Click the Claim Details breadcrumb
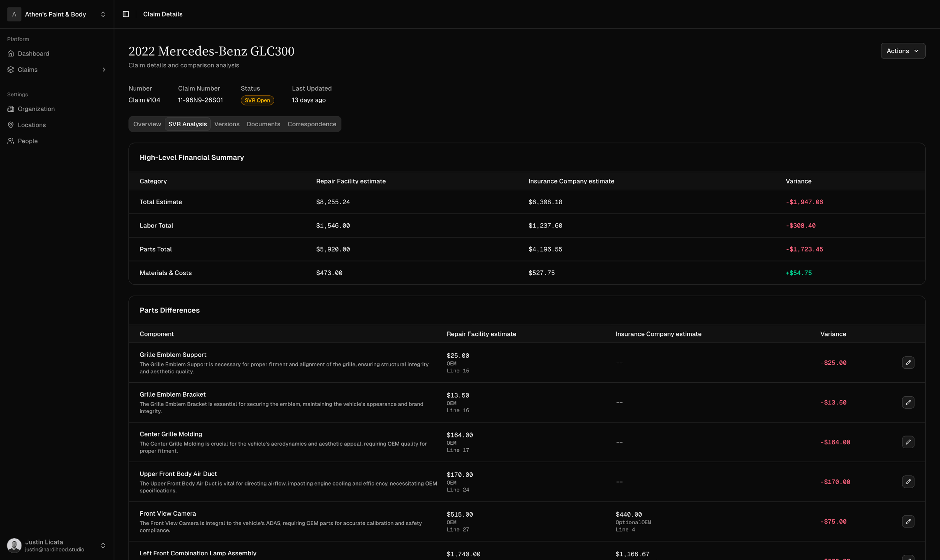The width and height of the screenshot is (940, 560). [163, 14]
